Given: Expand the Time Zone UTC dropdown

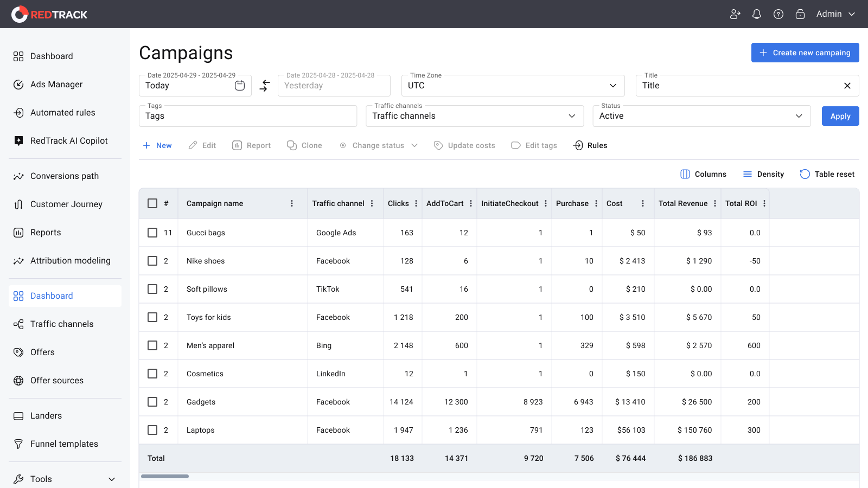Looking at the screenshot, I should click(513, 86).
